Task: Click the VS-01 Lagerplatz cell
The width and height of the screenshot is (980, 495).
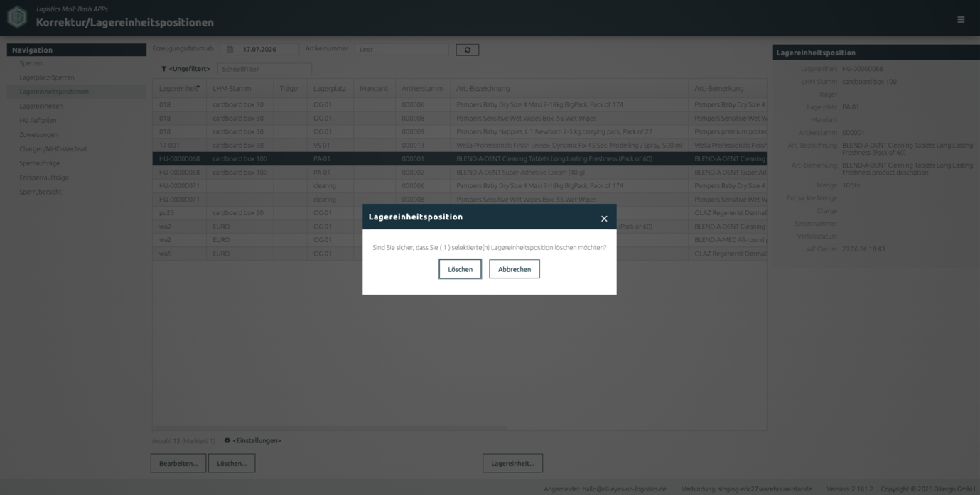Action: 322,145
